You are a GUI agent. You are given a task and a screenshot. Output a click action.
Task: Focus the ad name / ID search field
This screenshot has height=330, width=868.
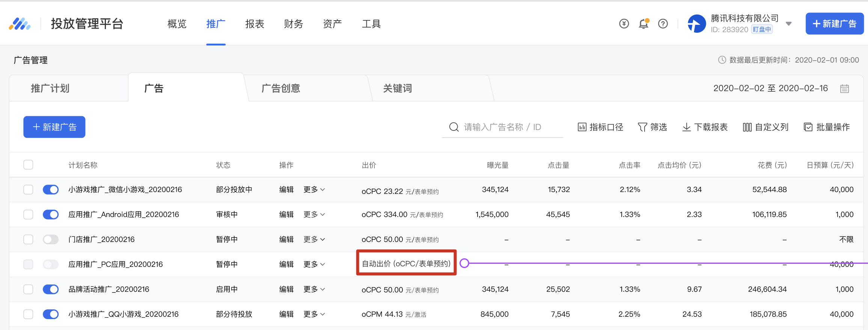503,127
